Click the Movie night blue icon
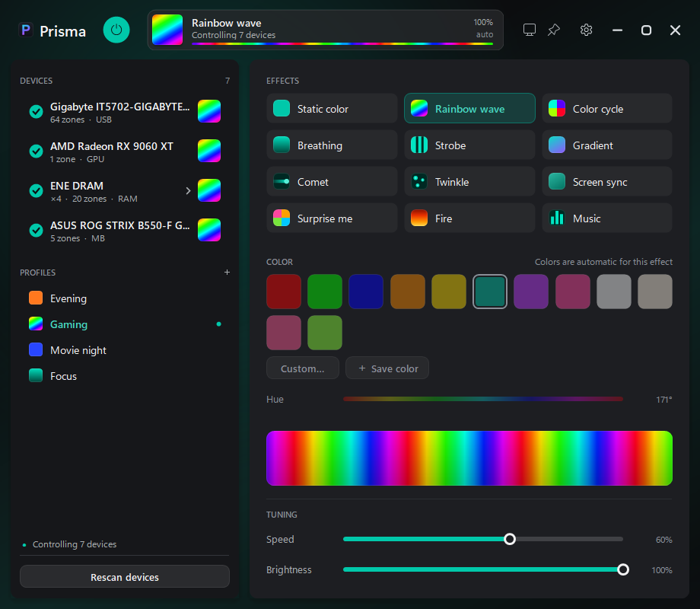This screenshot has width=700, height=609. pyautogui.click(x=36, y=350)
